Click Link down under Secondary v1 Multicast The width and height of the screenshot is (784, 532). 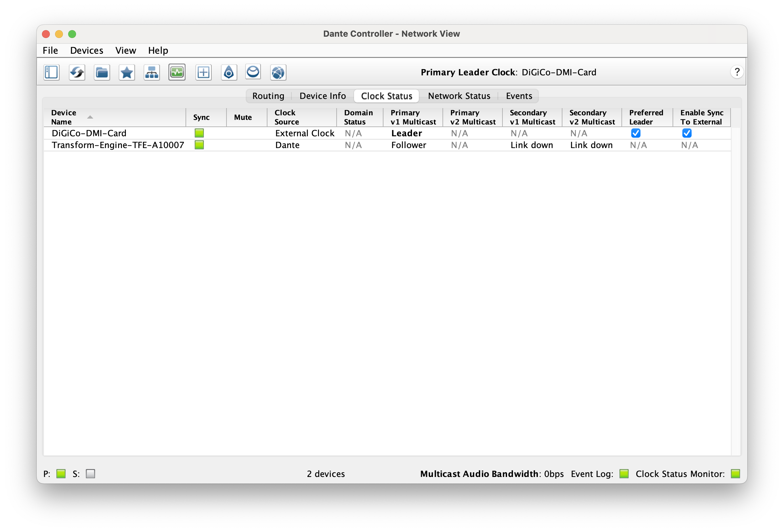532,145
